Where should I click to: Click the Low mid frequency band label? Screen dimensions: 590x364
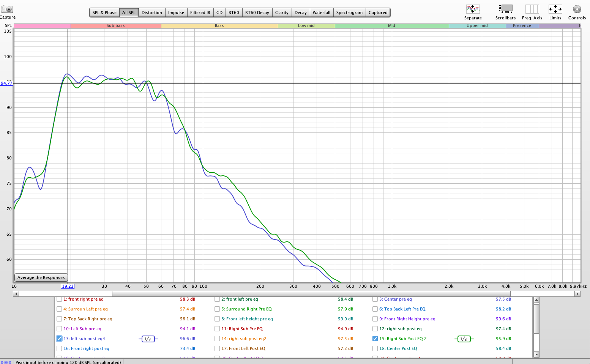click(x=306, y=26)
